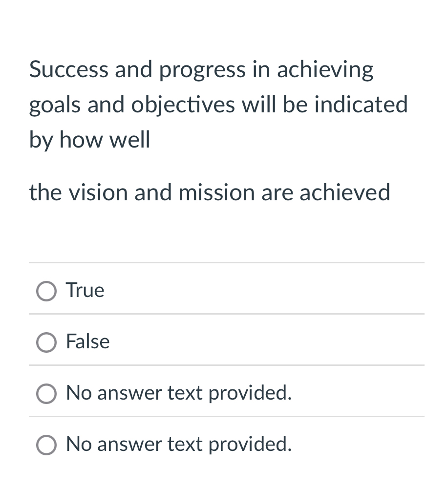Click the False answer label
The height and width of the screenshot is (490, 448).
pos(87,341)
